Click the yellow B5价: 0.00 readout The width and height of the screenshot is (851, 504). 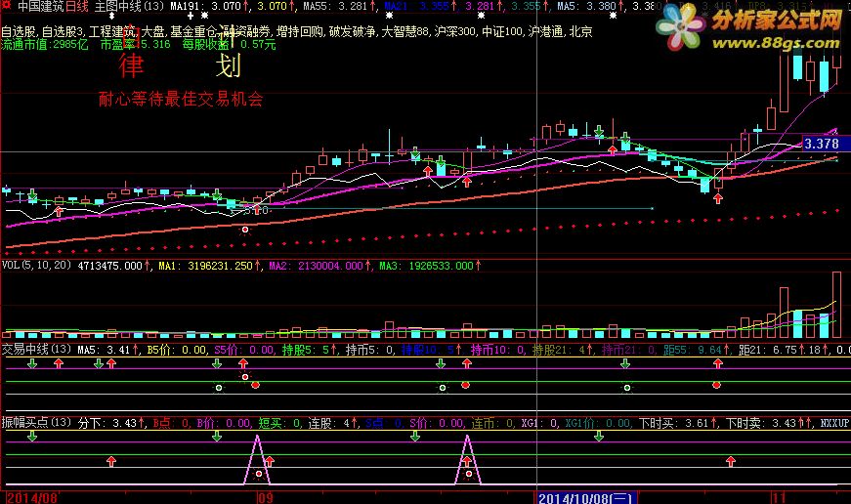click(177, 350)
